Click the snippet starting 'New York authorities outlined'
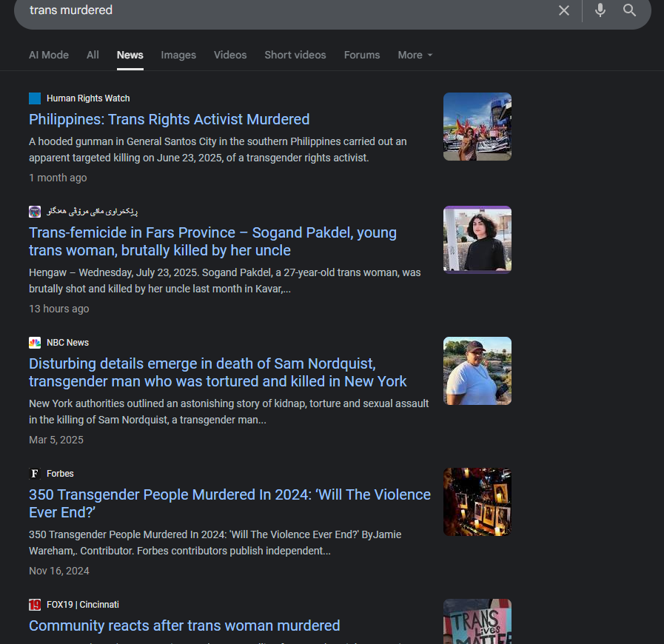The height and width of the screenshot is (644, 664). [x=229, y=412]
